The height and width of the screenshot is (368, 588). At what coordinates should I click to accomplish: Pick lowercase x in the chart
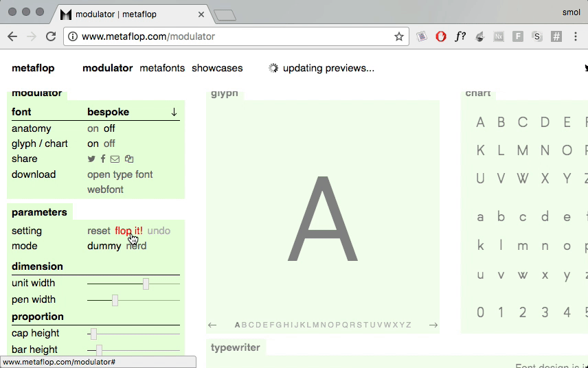pos(545,275)
